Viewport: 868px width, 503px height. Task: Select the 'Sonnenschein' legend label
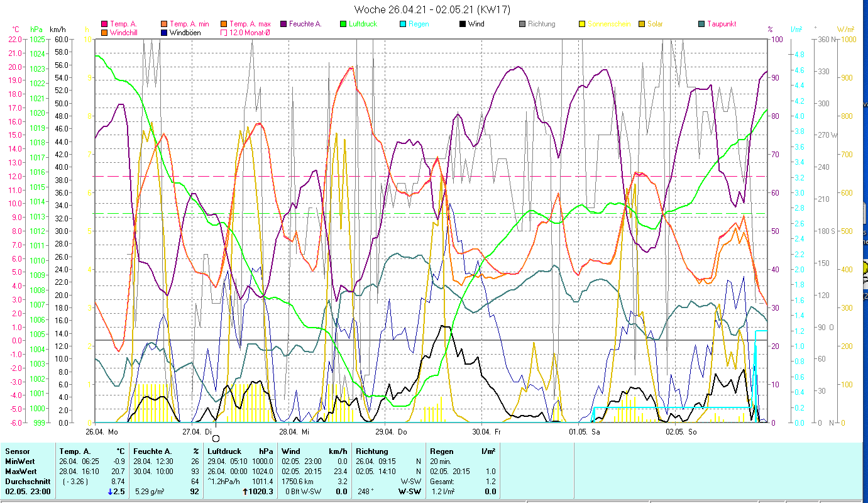(x=608, y=24)
